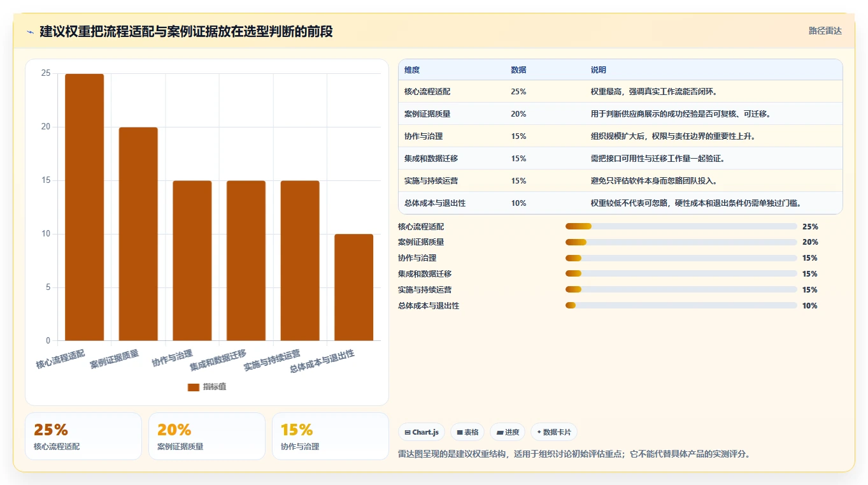Click the 集成和数据迁移 label in the progress list
The width and height of the screenshot is (868, 485).
point(425,274)
